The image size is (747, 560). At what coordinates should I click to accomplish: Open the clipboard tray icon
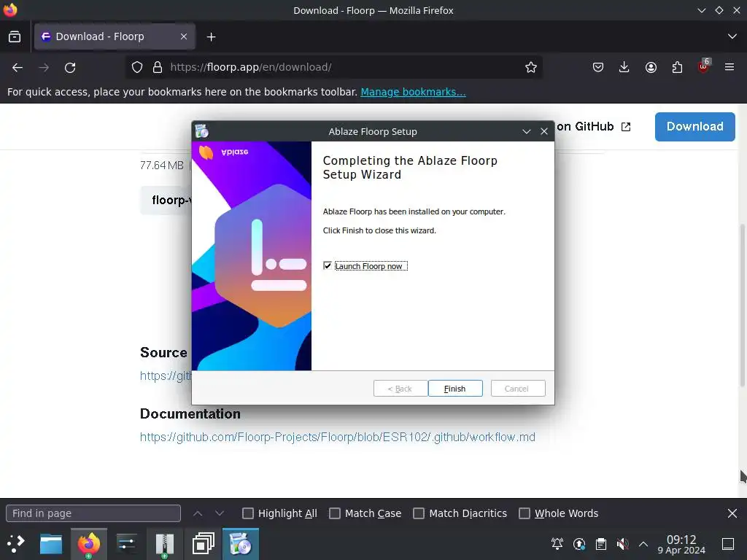[x=601, y=544]
